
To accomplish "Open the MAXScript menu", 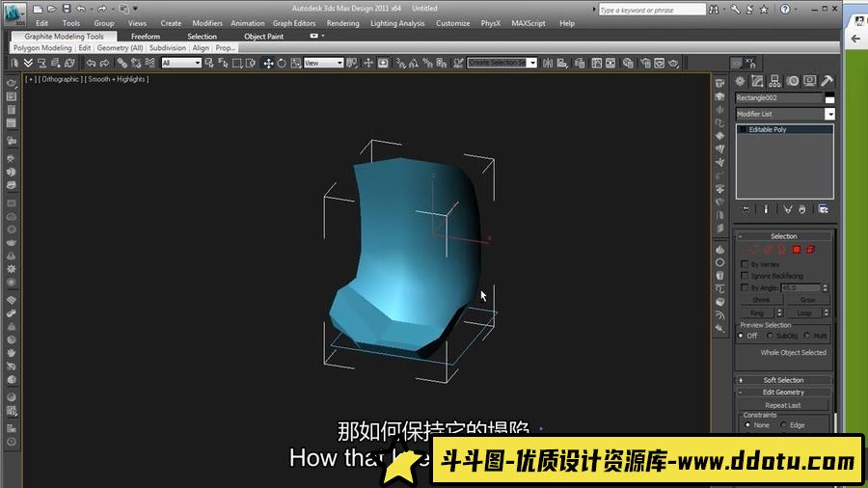I will [x=529, y=23].
